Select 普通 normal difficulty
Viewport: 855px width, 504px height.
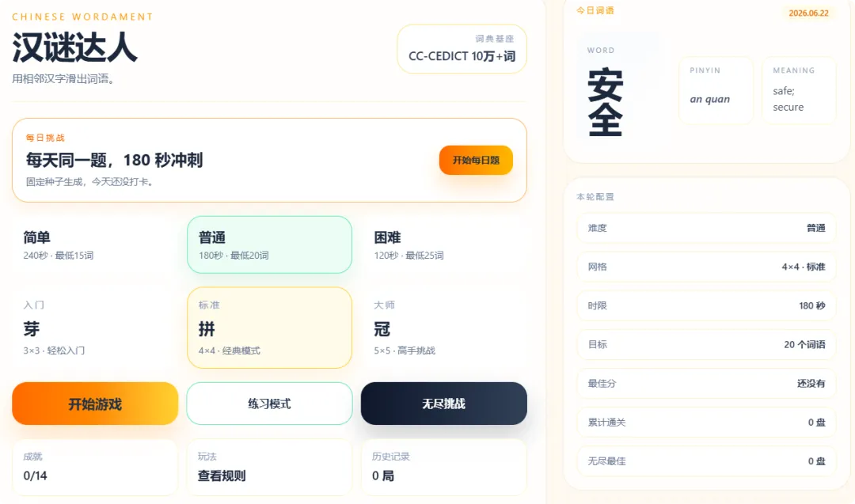(x=269, y=245)
